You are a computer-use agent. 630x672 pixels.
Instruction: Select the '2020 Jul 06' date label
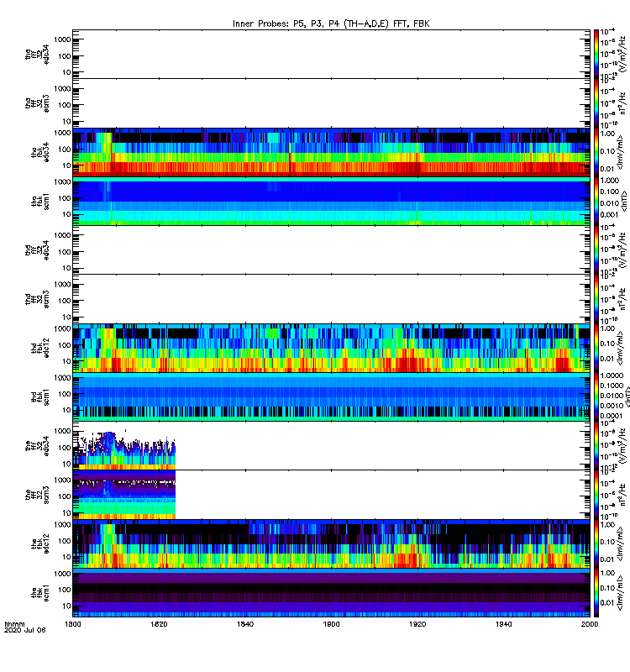click(25, 630)
